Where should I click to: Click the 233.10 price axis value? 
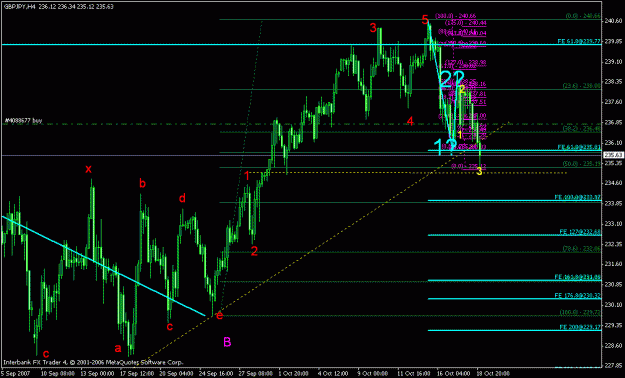click(x=612, y=223)
